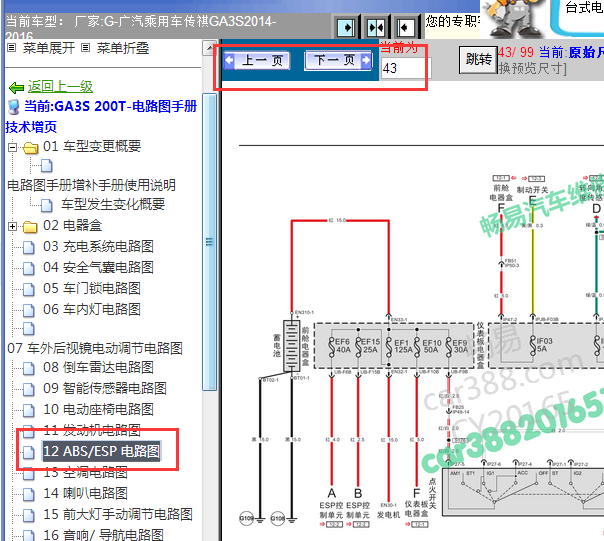
Task: Select the 02 电器盒 folder
Action: 72,225
